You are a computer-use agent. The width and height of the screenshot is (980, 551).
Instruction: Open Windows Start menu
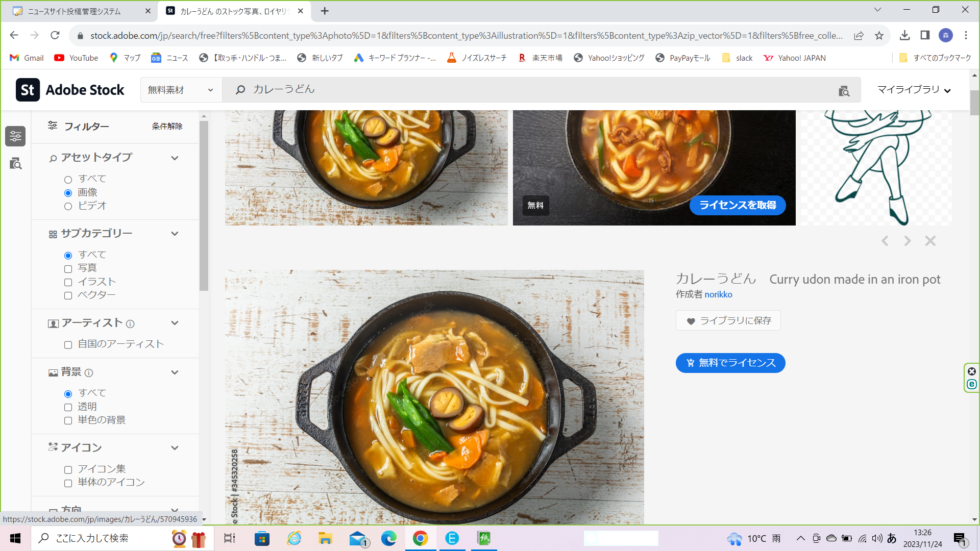[x=15, y=538]
